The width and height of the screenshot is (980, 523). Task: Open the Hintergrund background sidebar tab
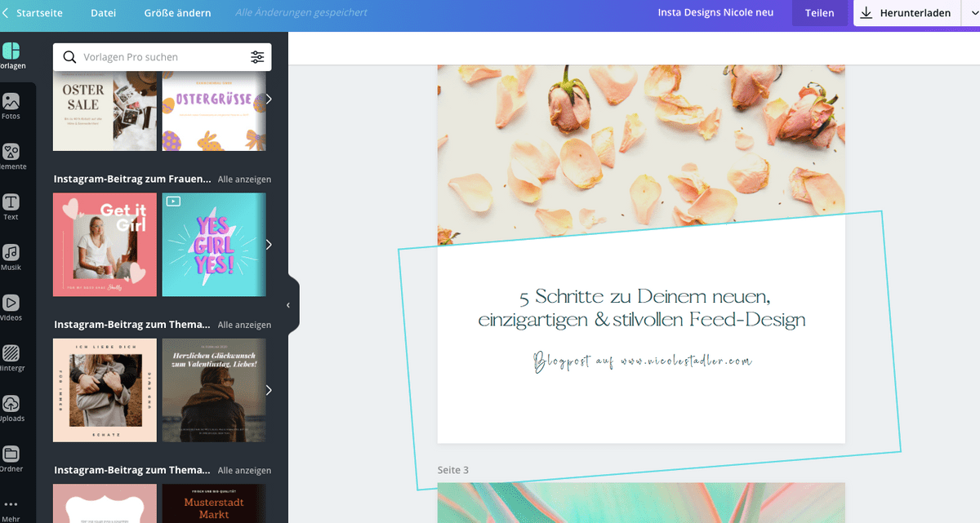(11, 359)
